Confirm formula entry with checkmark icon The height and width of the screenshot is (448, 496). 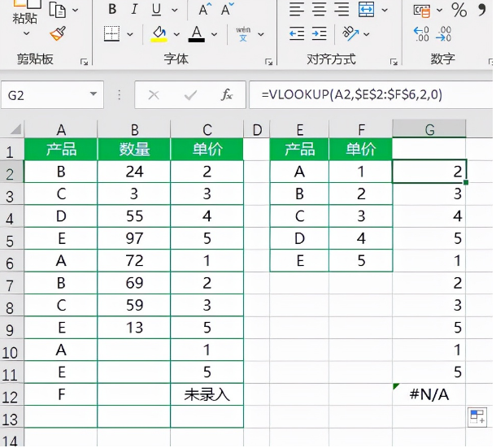pos(190,95)
